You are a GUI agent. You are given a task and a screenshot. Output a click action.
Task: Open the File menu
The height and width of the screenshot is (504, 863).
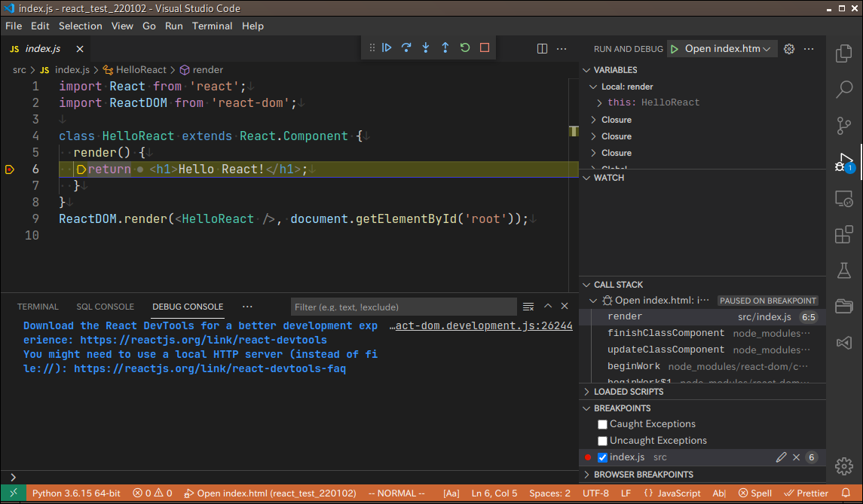[14, 26]
